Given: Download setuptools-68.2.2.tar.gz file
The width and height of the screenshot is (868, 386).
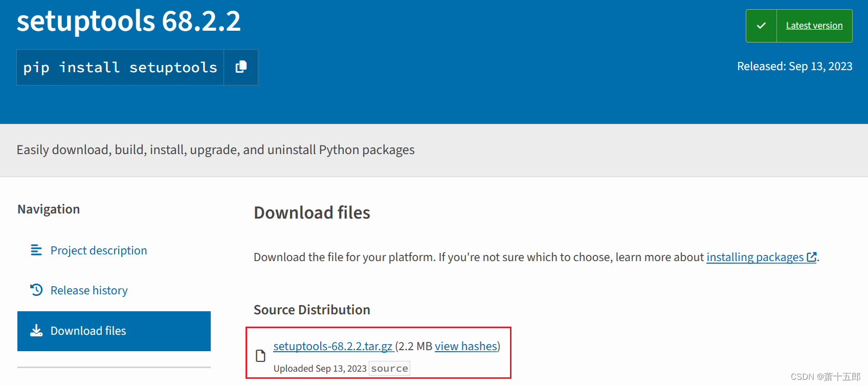Looking at the screenshot, I should (x=332, y=346).
